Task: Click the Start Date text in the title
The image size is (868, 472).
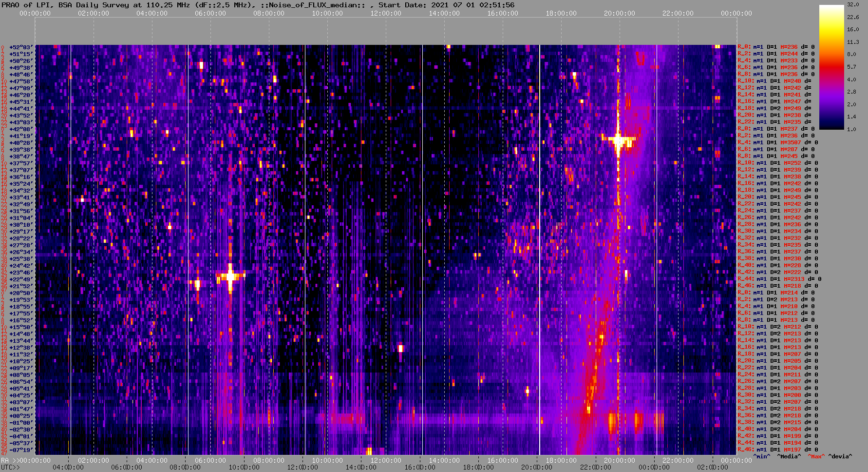Action: click(x=446, y=5)
